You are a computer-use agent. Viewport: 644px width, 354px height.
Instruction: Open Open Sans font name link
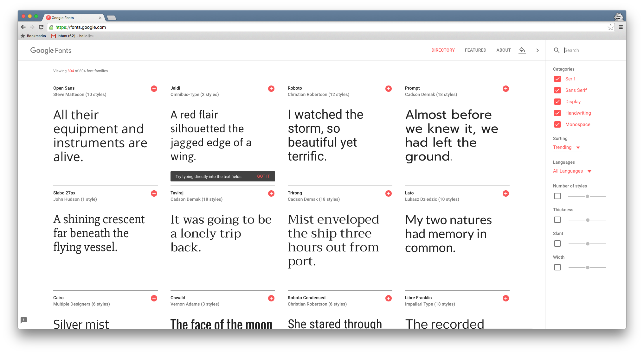click(64, 88)
